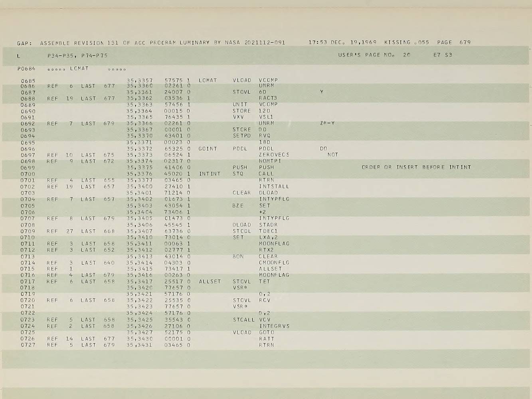Click 'REF 27' on line 0709
Viewport: 532px width, 399px height.
pos(60,231)
